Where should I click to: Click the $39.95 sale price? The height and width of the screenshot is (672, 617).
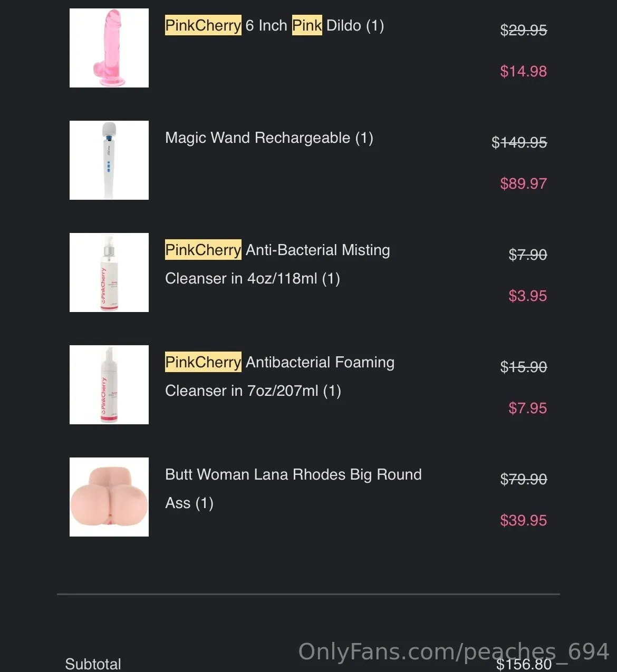pyautogui.click(x=523, y=520)
